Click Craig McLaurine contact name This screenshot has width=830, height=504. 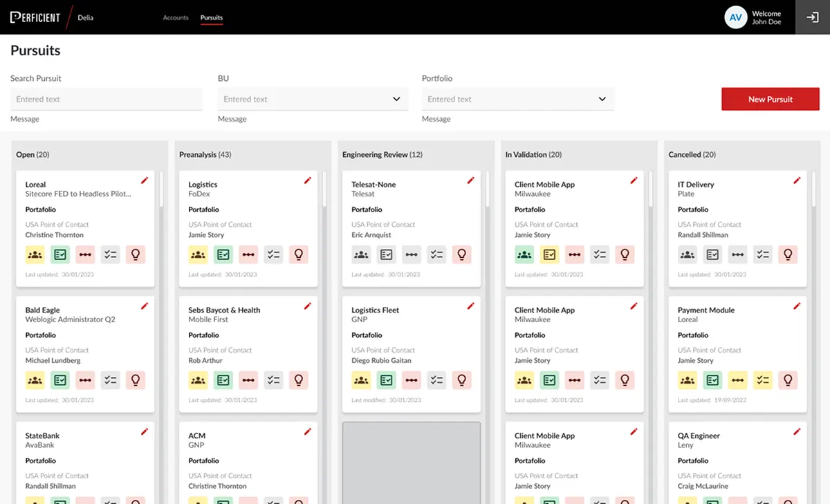[703, 486]
